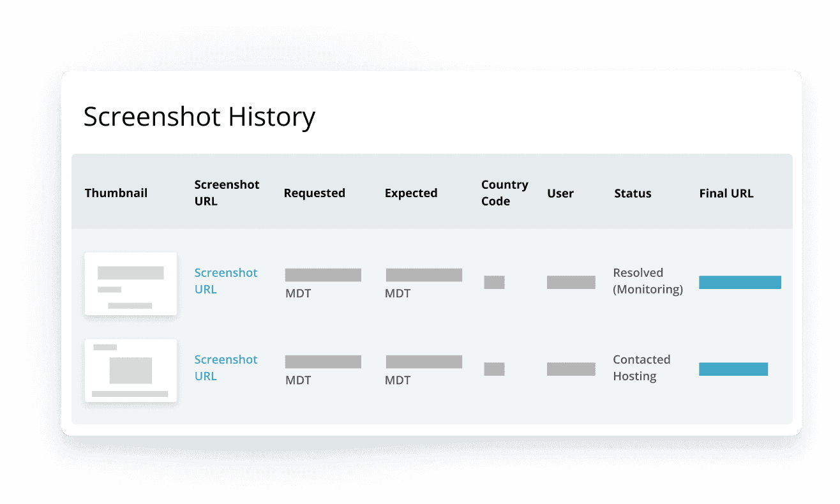This screenshot has height=504, width=840.
Task: Sort by the User column header
Action: 560,193
